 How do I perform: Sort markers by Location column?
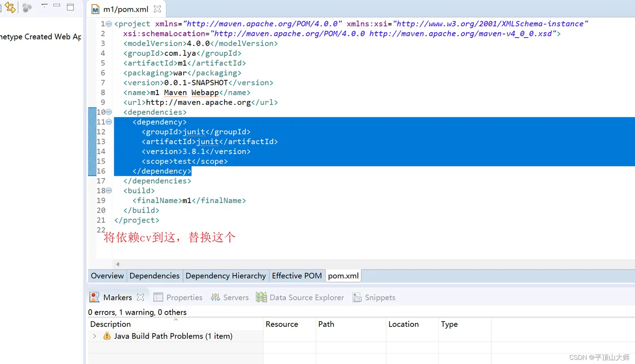click(x=412, y=324)
